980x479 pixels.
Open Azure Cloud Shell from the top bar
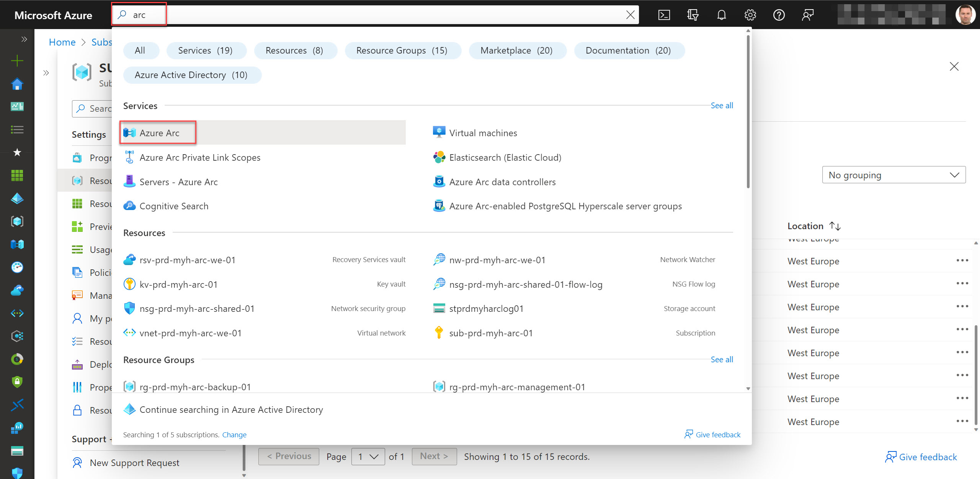pos(664,15)
